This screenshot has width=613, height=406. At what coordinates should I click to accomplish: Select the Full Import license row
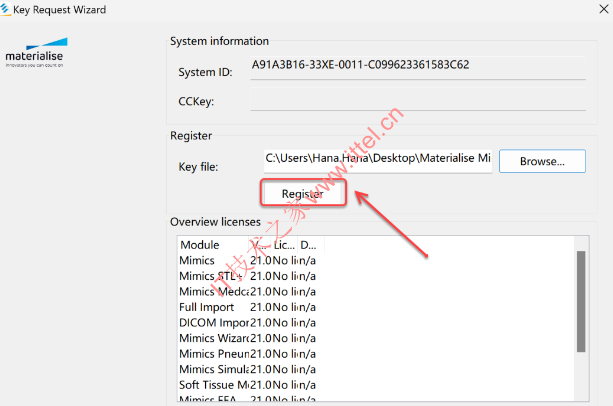(x=247, y=308)
